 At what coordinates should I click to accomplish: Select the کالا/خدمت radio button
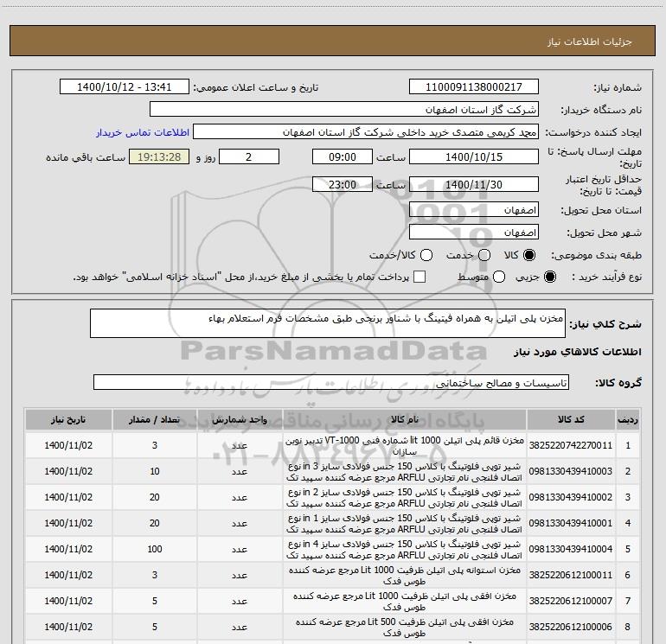click(x=426, y=255)
